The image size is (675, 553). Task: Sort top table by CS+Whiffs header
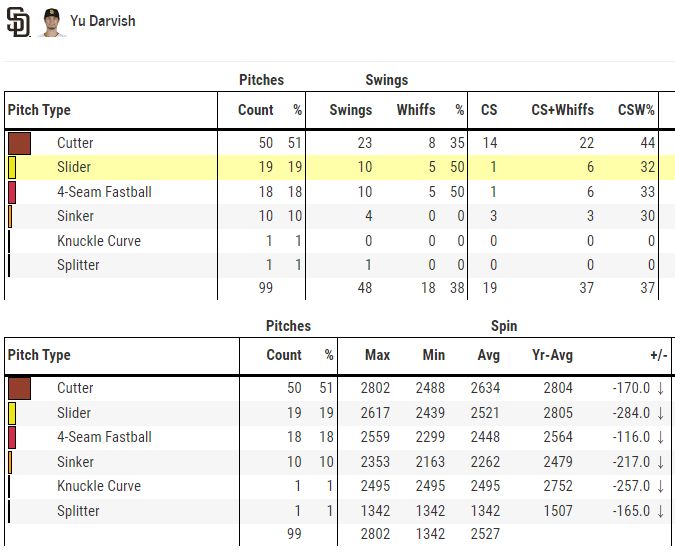(x=562, y=110)
